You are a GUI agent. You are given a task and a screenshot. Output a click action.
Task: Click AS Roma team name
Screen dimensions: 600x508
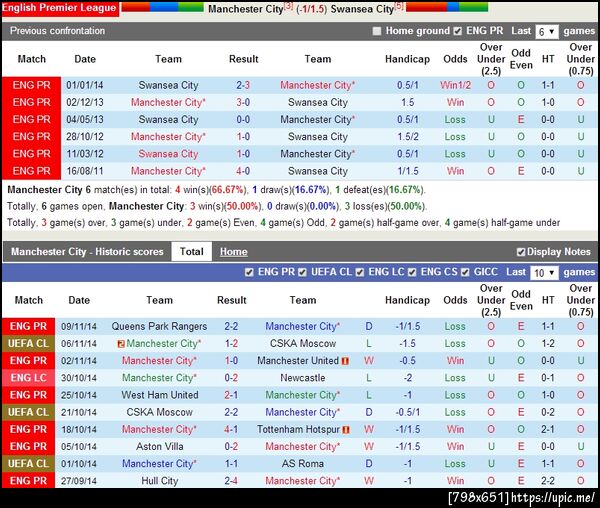tap(303, 464)
